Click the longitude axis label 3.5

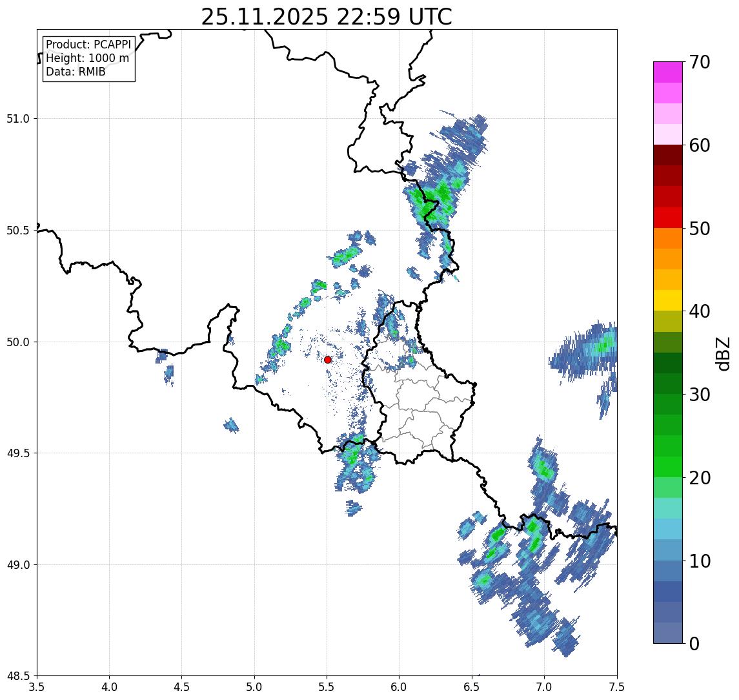click(x=37, y=687)
